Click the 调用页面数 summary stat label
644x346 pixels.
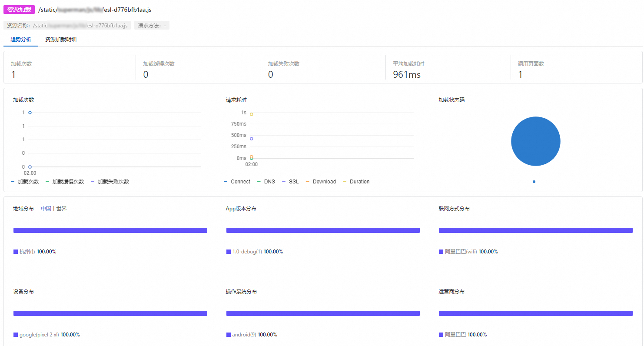click(x=531, y=64)
